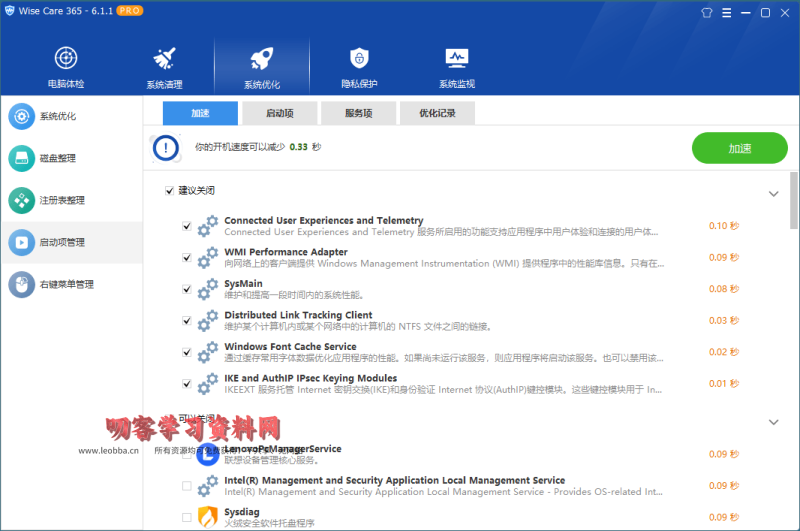Click gear icon of WMI Performance Adapter
Image resolution: width=800 pixels, height=531 pixels.
pyautogui.click(x=208, y=258)
